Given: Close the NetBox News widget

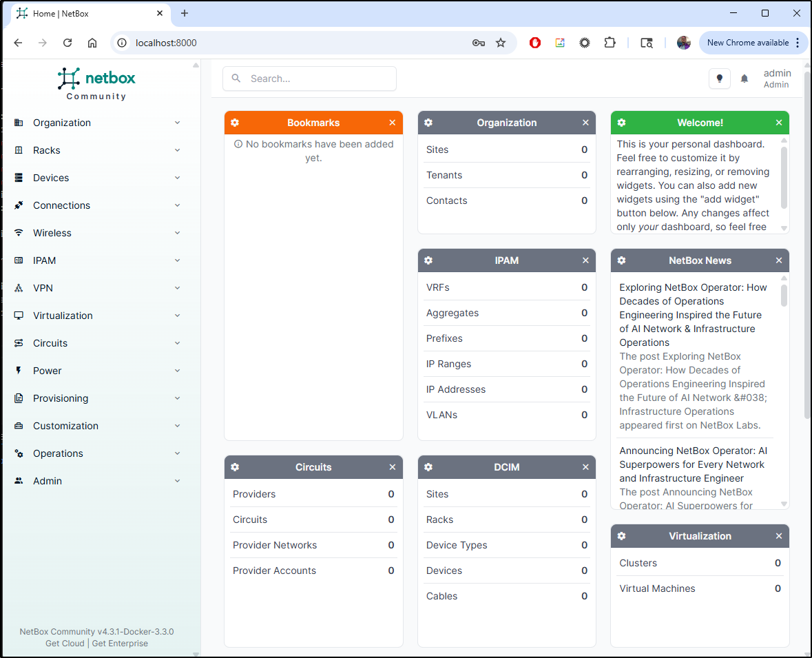Looking at the screenshot, I should [779, 260].
